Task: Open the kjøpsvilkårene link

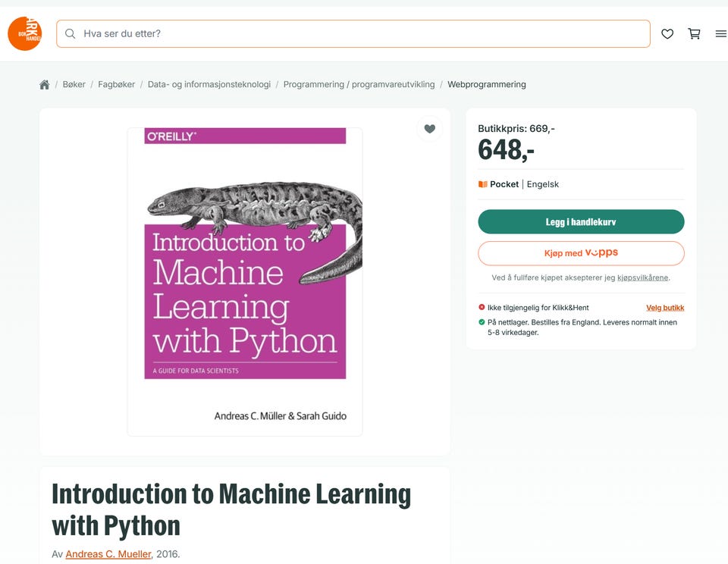Action: pos(642,277)
